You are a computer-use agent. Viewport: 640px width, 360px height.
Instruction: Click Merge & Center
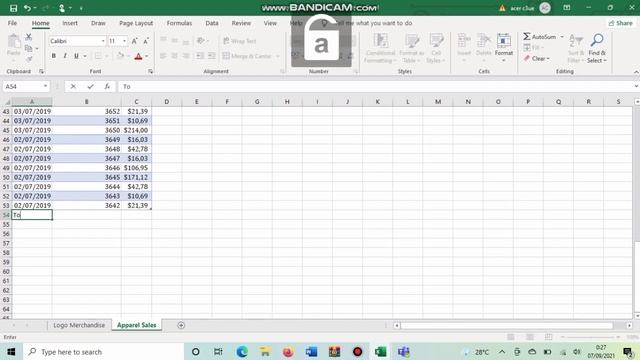tap(247, 56)
